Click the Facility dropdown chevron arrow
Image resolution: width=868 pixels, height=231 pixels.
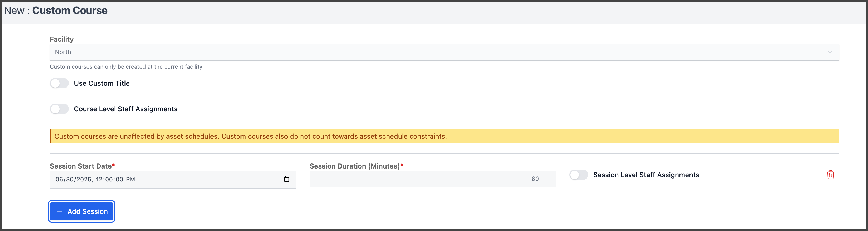click(830, 52)
